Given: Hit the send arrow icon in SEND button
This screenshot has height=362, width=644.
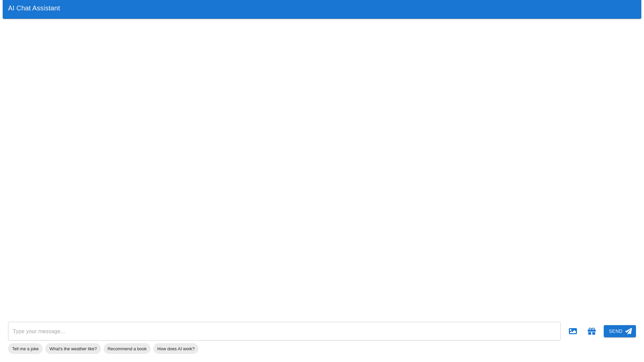Looking at the screenshot, I should pos(629,331).
